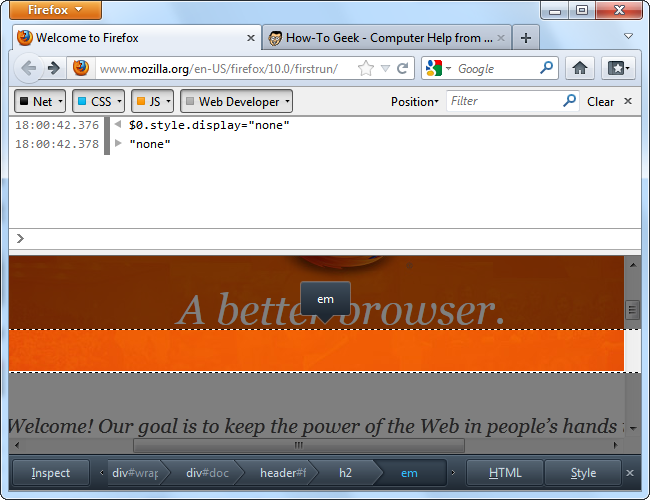Image resolution: width=650 pixels, height=500 pixels.
Task: Click the search magnifier in Google box
Action: 547,68
